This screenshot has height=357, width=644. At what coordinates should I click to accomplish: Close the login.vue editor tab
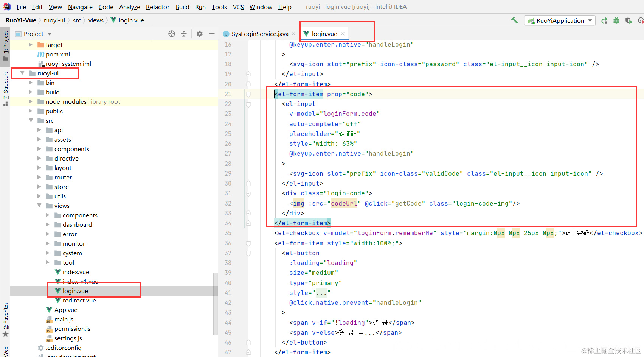[x=343, y=34]
